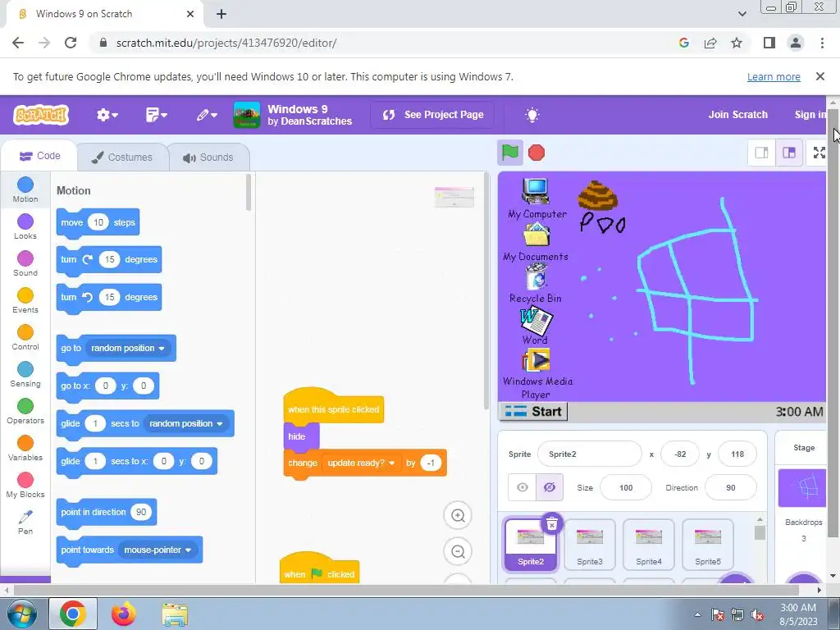Select the Sprite3 thumbnail
This screenshot has height=630, width=840.
pos(589,545)
